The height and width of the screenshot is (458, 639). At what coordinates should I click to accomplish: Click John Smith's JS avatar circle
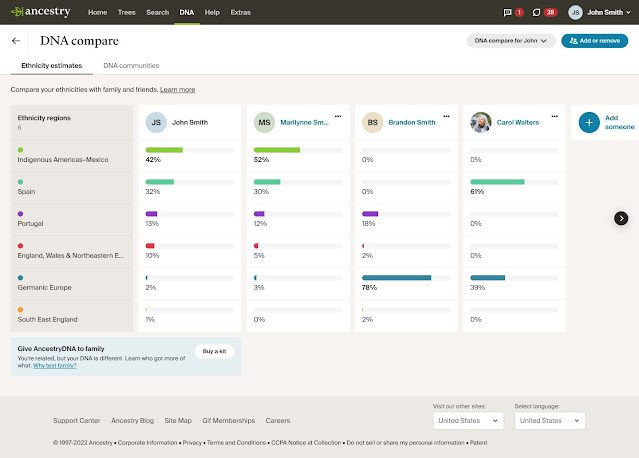click(156, 122)
